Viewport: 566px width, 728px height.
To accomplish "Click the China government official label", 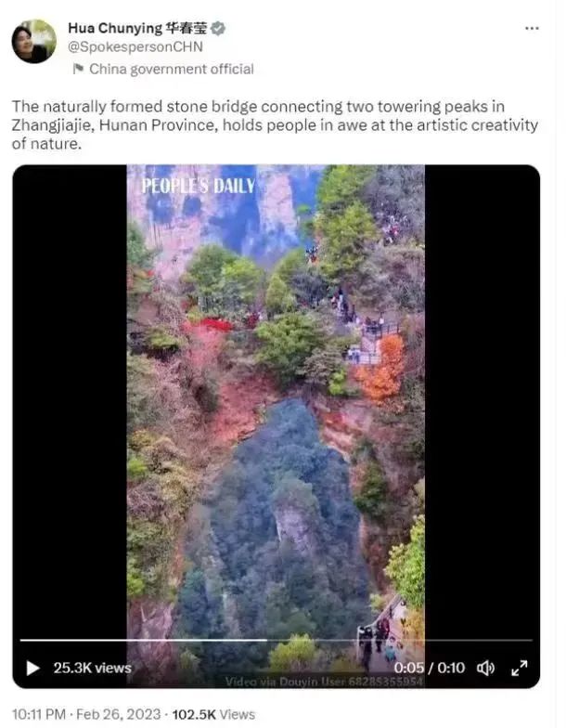I will (x=172, y=69).
